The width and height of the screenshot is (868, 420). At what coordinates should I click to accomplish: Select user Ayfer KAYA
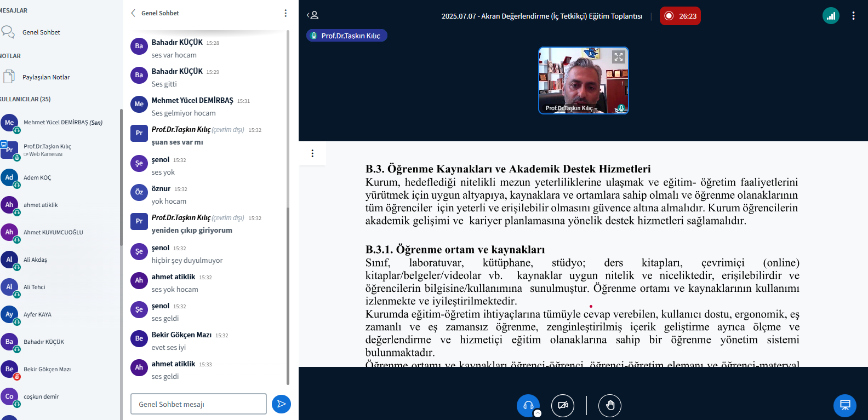click(59, 314)
